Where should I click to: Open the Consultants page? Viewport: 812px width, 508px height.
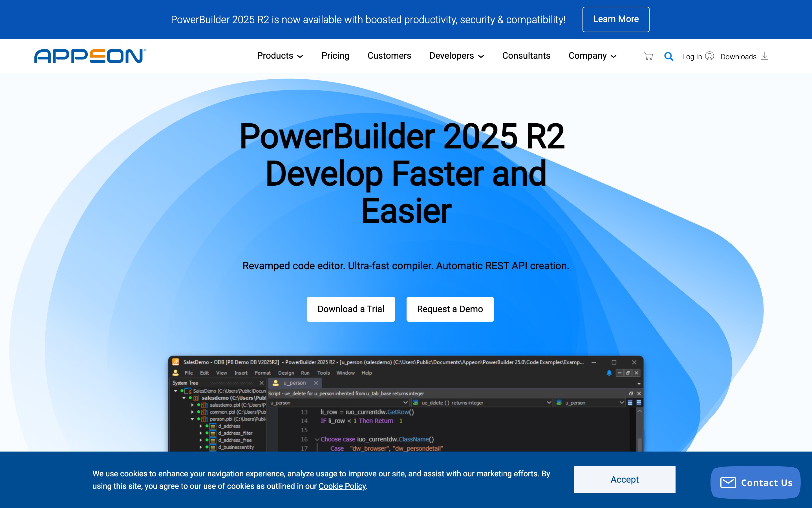pos(526,56)
